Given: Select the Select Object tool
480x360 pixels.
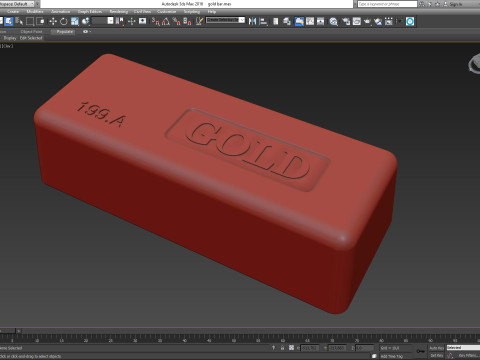Looking at the screenshot, I should click(9, 21).
